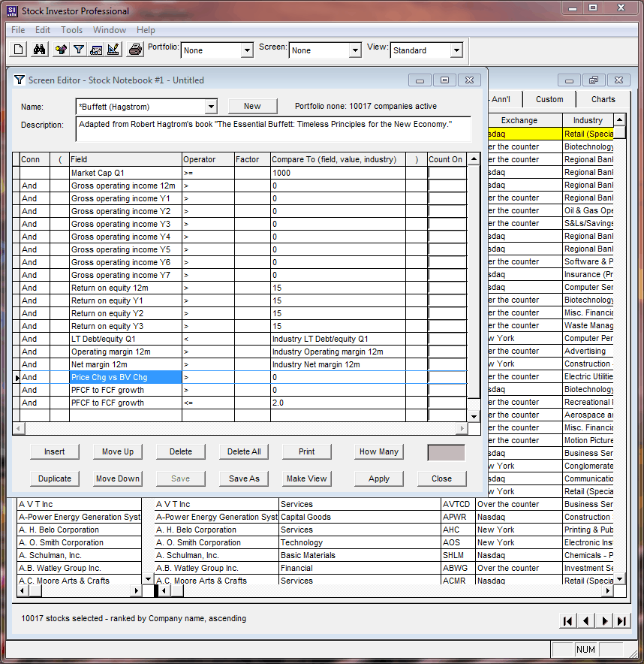The image size is (644, 664).
Task: Jump to the first record
Action: 568,620
